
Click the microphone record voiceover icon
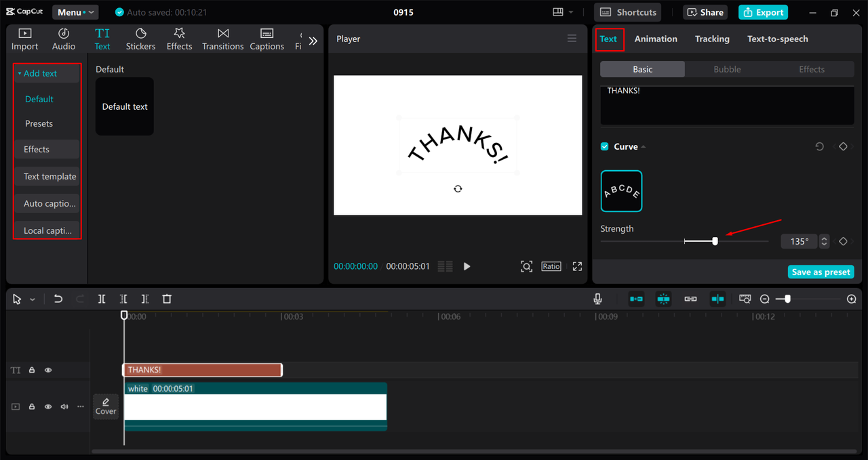pyautogui.click(x=597, y=299)
